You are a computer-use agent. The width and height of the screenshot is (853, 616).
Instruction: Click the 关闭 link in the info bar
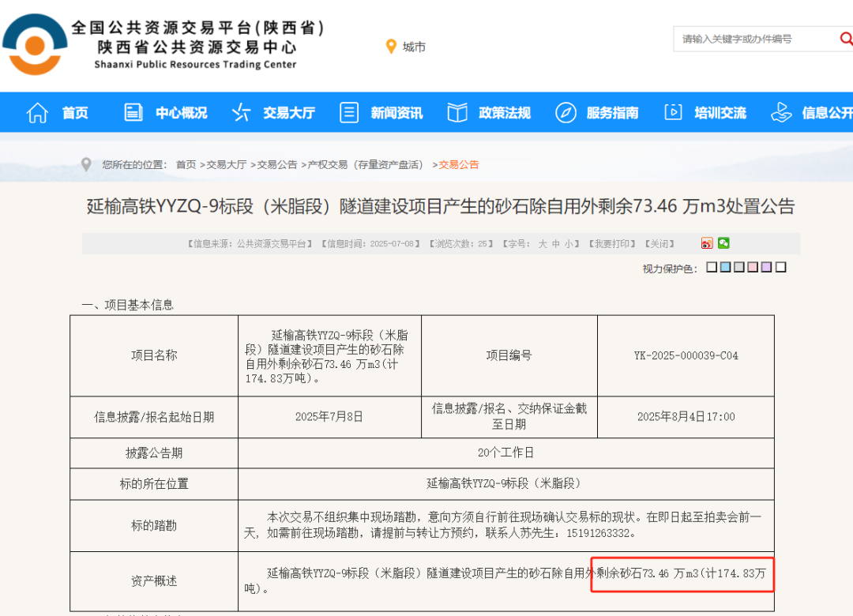[661, 244]
